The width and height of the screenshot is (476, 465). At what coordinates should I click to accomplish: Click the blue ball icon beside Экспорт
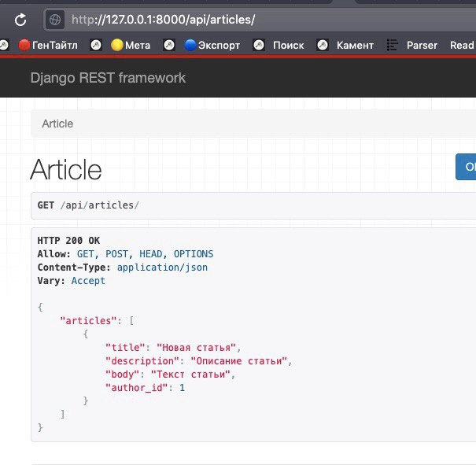(x=190, y=45)
